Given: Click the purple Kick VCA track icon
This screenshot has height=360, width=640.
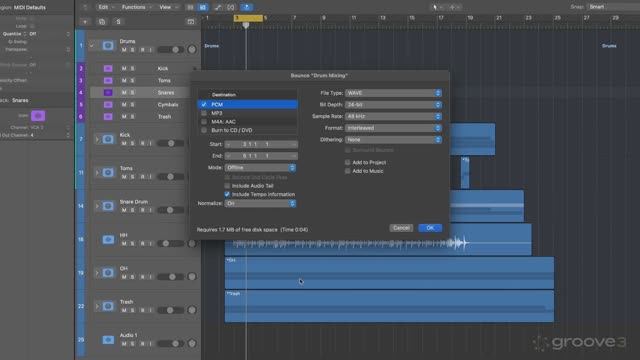Looking at the screenshot, I should (x=108, y=69).
